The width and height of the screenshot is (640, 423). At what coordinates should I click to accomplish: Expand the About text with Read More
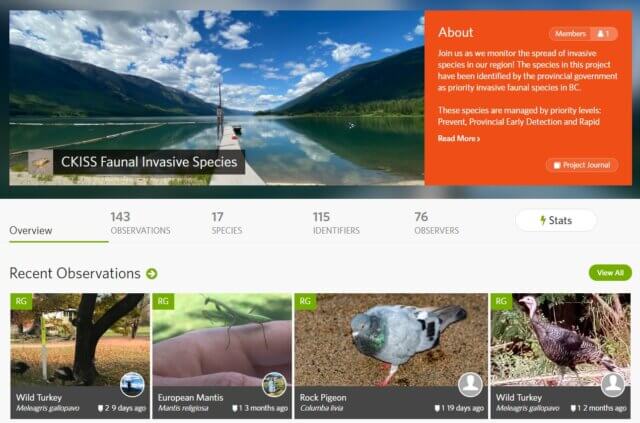(458, 138)
